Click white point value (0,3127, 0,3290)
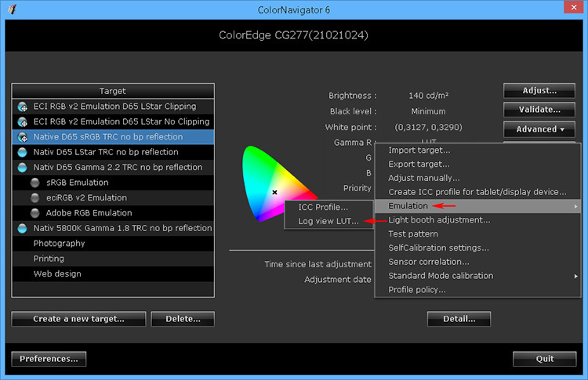This screenshot has width=588, height=380. click(428, 128)
